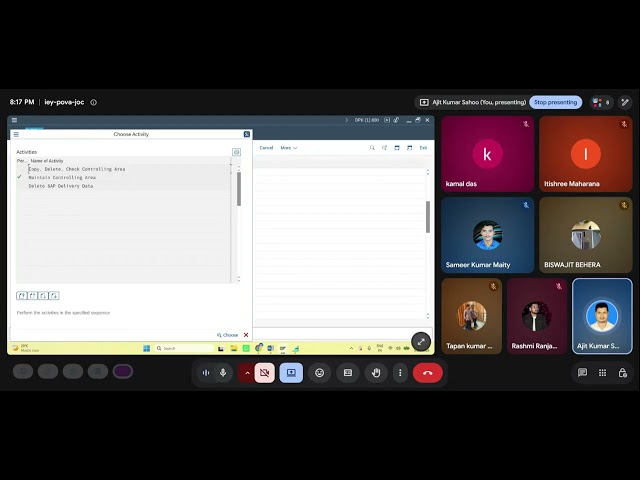Screen dimensions: 640x480
Task: Click Cancel in the SAP toolbar
Action: 266,148
